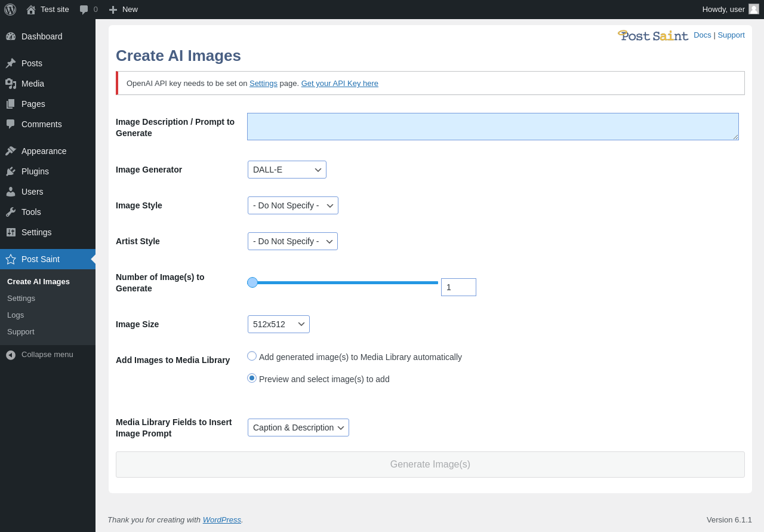The image size is (764, 532).
Task: Click the Post Saint logo
Action: (653, 36)
